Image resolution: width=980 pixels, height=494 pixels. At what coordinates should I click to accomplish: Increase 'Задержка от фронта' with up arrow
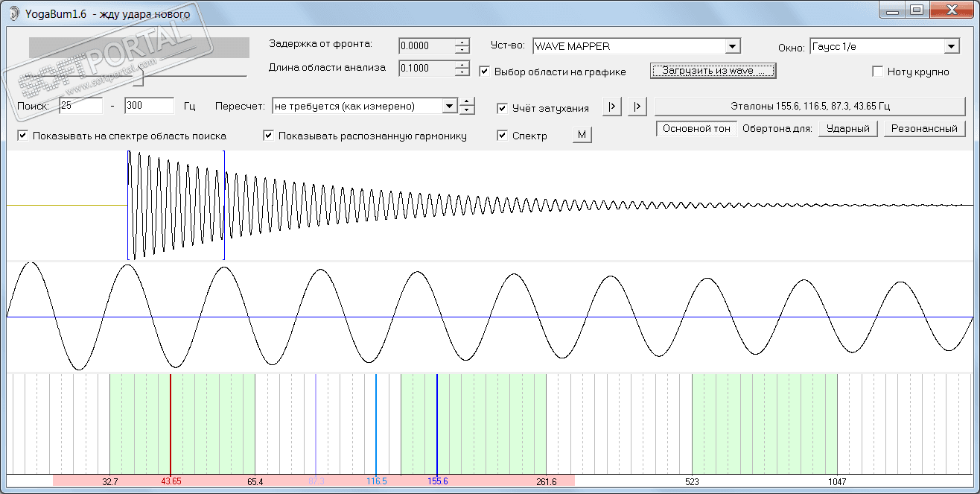463,42
